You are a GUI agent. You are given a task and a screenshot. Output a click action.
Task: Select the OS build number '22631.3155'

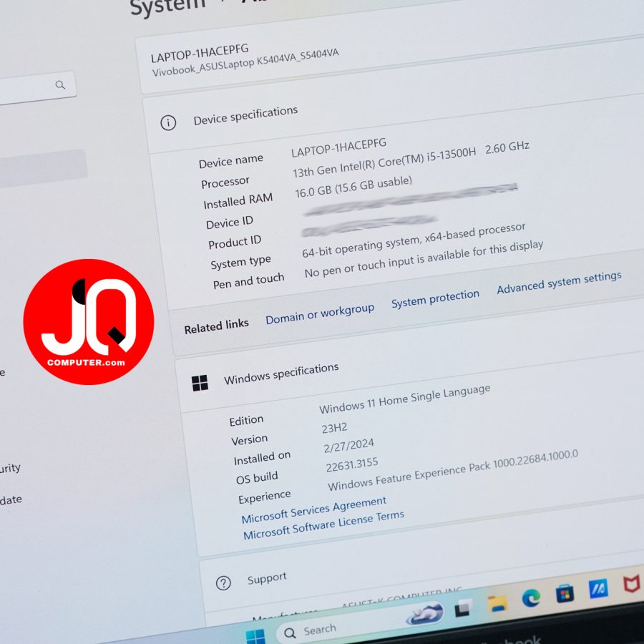pyautogui.click(x=352, y=465)
